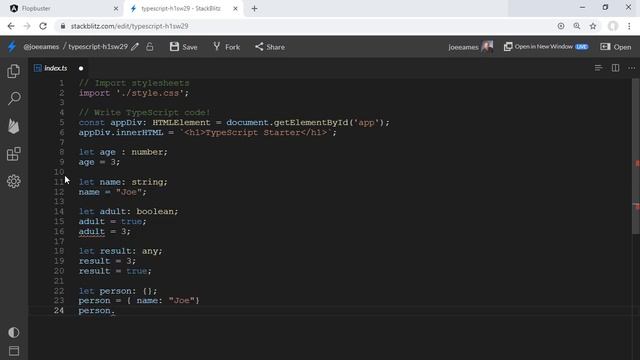Click on 'adult = 3;' error line
640x360 pixels.
104,231
